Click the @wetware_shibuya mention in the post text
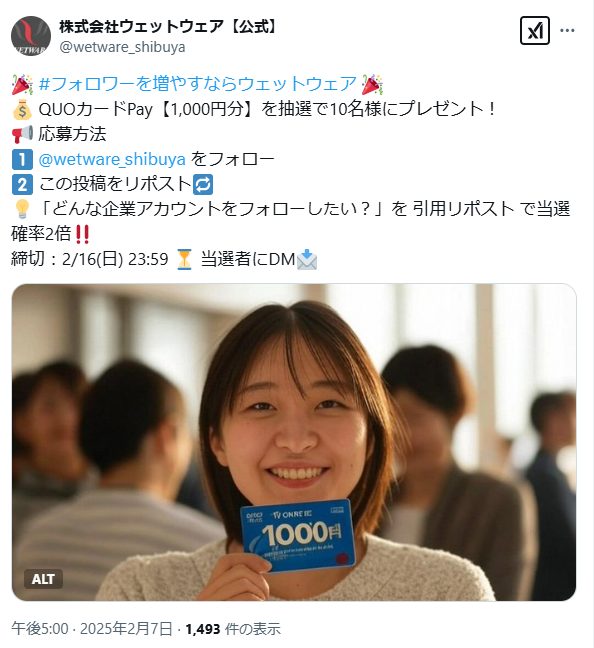This screenshot has height=648, width=594. 112,159
